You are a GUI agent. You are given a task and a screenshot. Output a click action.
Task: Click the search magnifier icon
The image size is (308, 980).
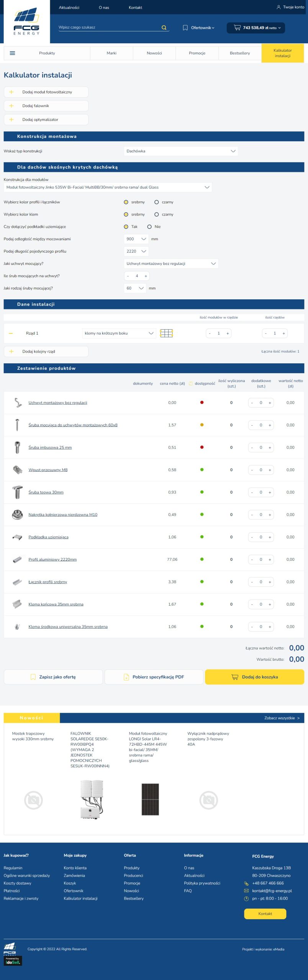[x=164, y=28]
